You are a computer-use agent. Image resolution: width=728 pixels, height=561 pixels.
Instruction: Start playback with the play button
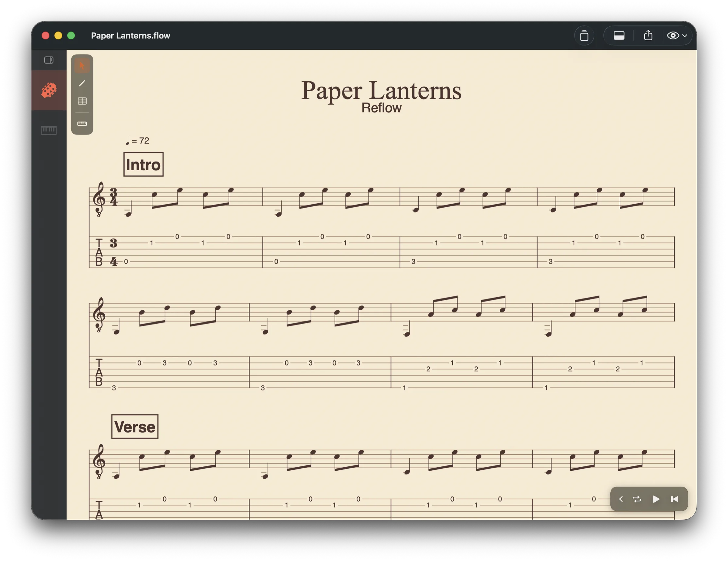pos(656,499)
